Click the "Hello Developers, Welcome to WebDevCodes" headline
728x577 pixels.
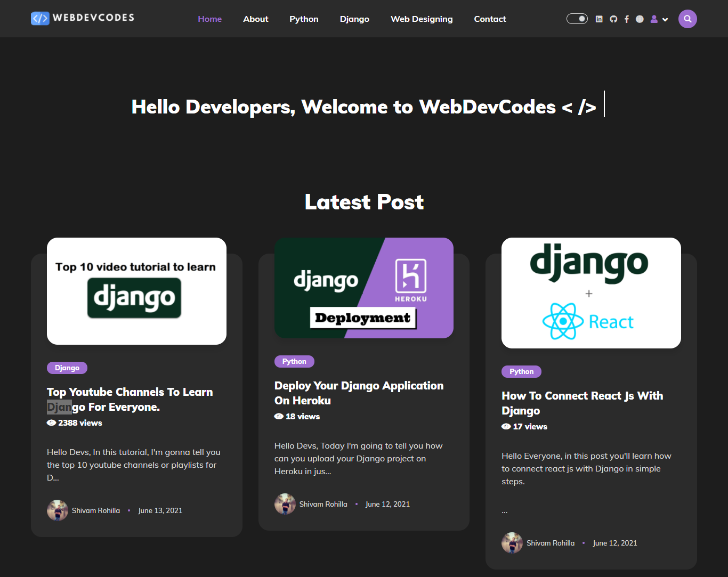pyautogui.click(x=364, y=107)
